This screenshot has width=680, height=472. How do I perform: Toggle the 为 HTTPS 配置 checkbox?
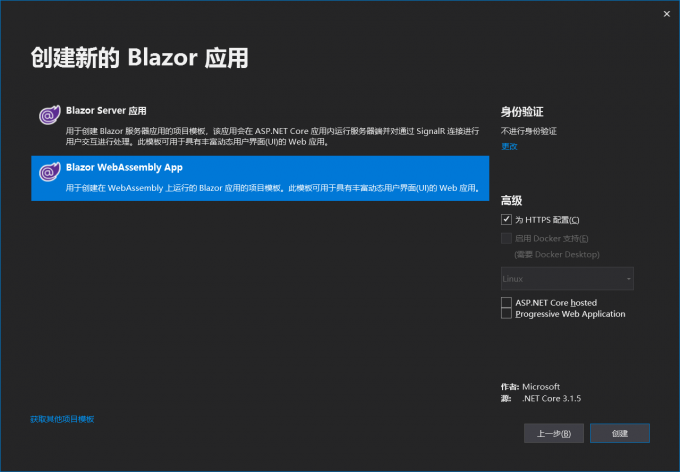506,220
